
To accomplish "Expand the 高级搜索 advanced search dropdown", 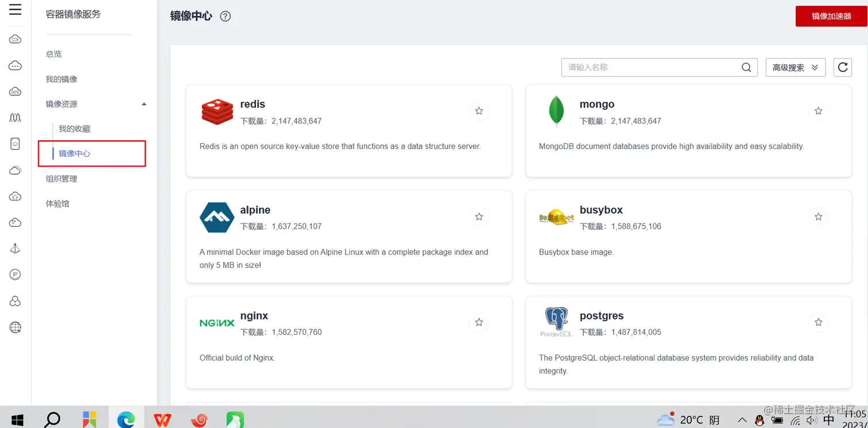I will pyautogui.click(x=796, y=67).
